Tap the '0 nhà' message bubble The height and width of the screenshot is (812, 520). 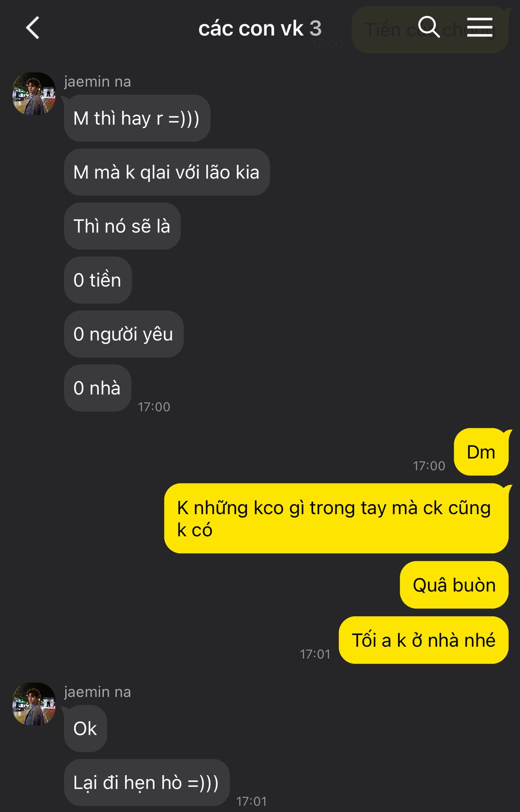point(97,388)
